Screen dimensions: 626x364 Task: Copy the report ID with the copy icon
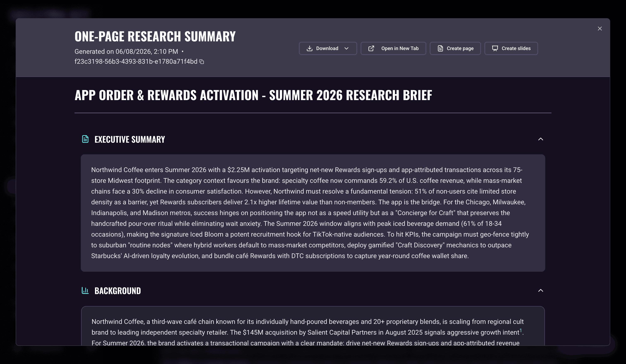click(202, 62)
